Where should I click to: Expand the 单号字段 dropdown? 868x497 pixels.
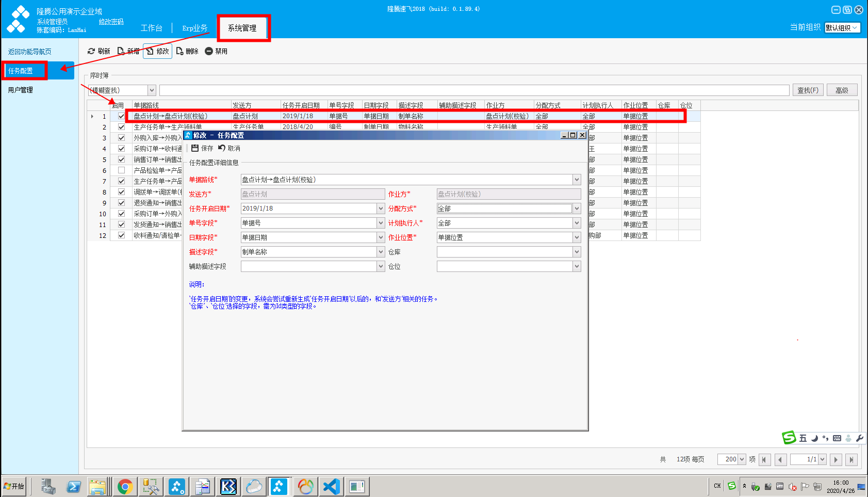coord(381,223)
